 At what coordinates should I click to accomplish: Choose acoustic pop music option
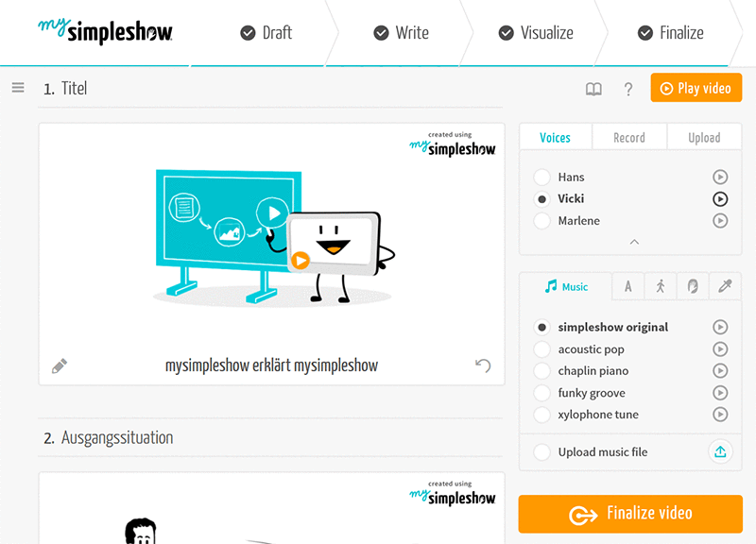point(541,348)
